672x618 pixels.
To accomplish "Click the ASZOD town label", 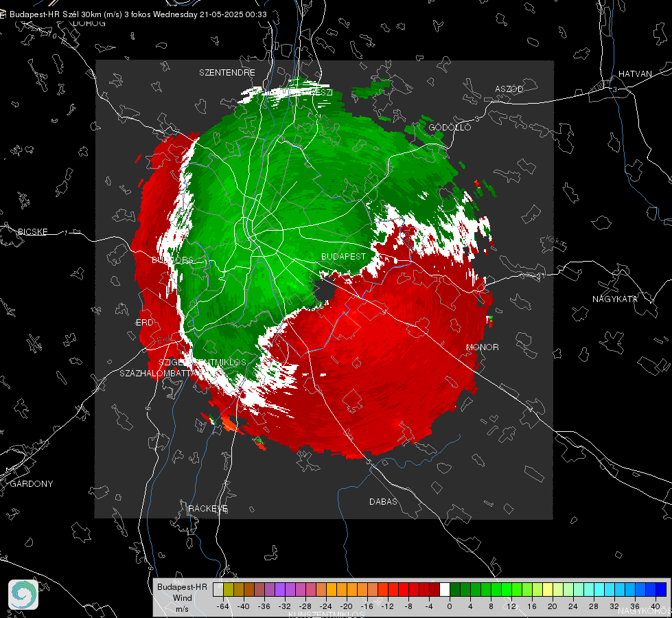I will (x=509, y=89).
